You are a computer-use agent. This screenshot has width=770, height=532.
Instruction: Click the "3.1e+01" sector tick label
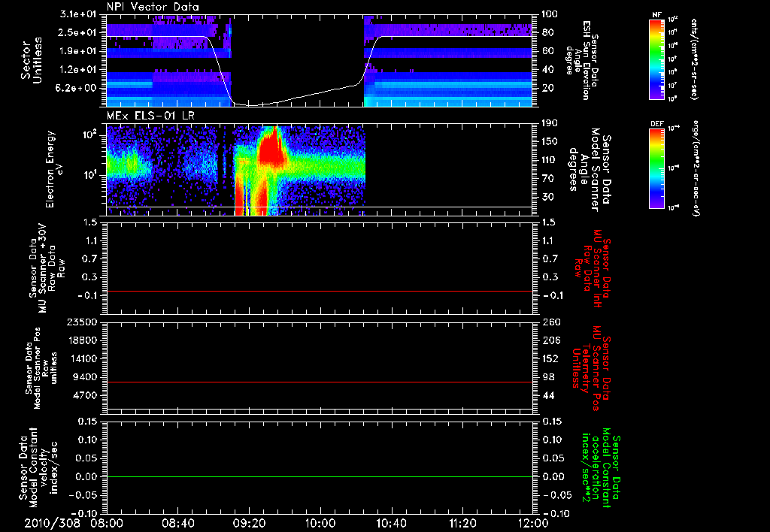tap(77, 14)
